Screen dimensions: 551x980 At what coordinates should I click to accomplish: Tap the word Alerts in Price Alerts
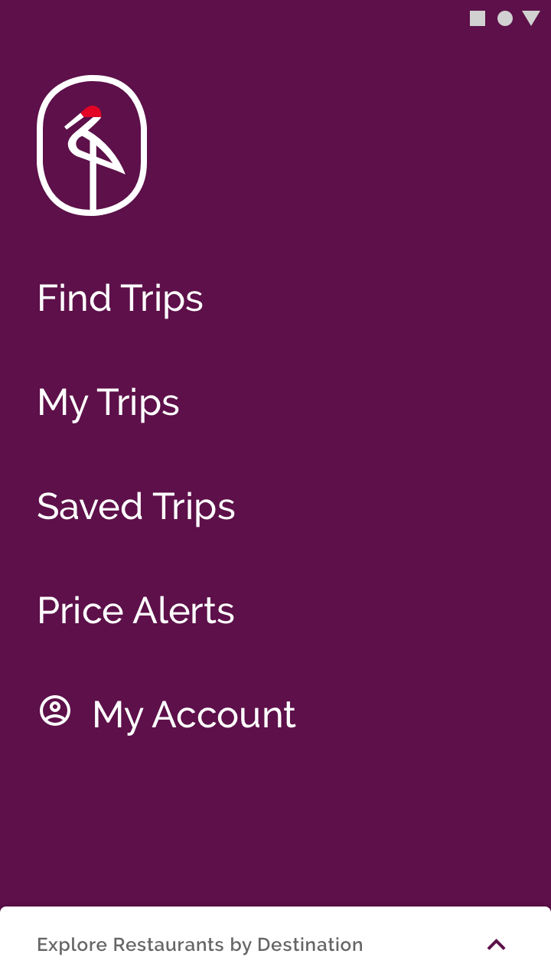pos(184,611)
